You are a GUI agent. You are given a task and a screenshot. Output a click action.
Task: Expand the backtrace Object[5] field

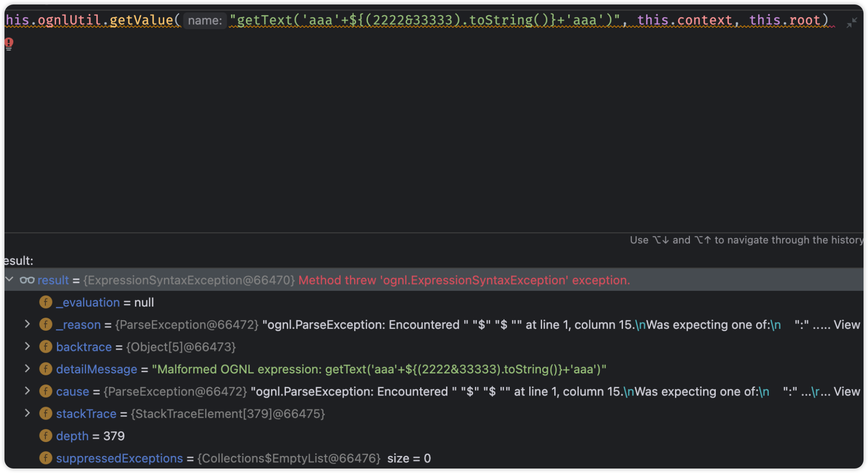[27, 346]
